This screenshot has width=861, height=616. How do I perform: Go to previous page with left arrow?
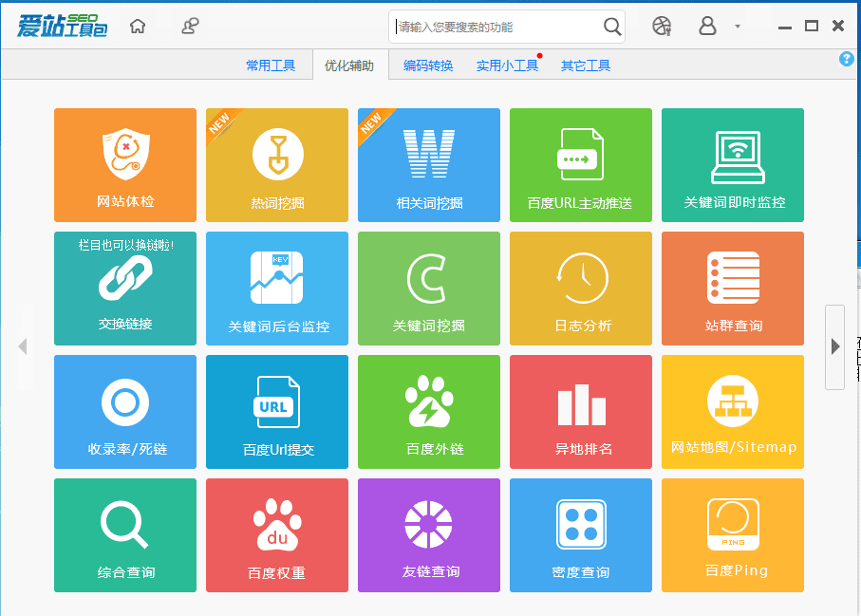[x=23, y=346]
